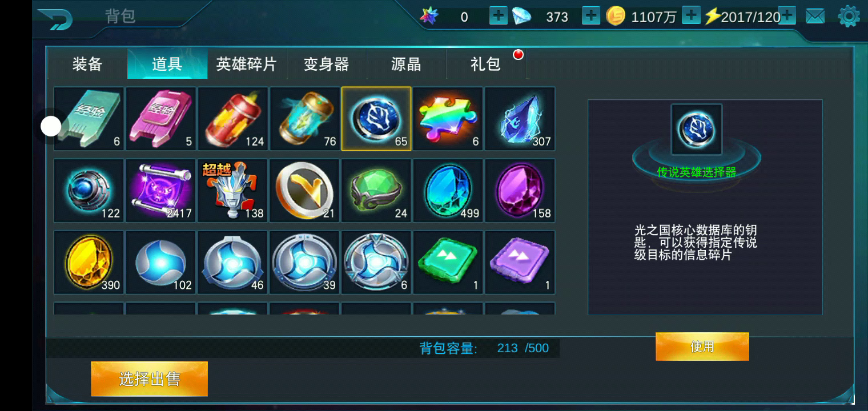Pick the rainbow puzzle piece item
868x411 pixels.
coord(448,119)
